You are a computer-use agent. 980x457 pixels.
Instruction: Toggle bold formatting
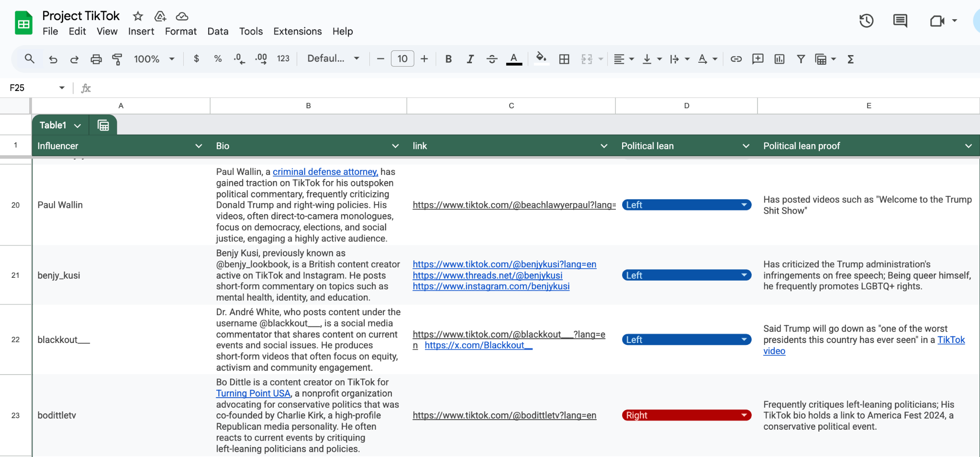pyautogui.click(x=448, y=59)
